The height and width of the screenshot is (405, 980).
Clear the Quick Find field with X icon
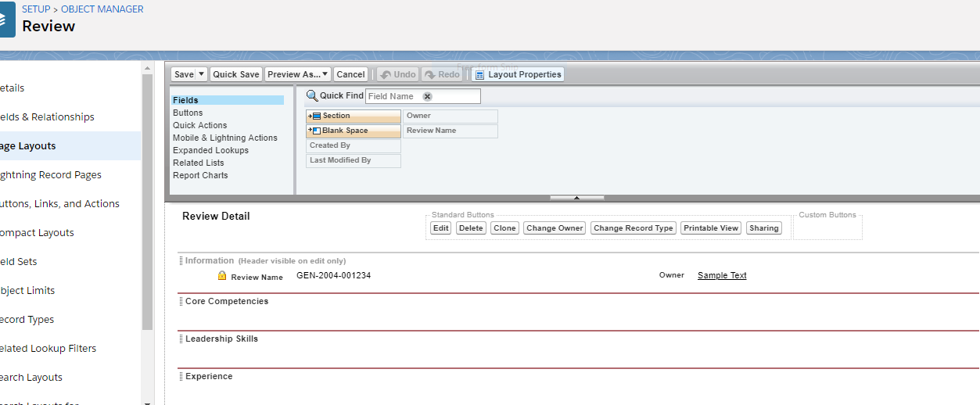pyautogui.click(x=427, y=96)
